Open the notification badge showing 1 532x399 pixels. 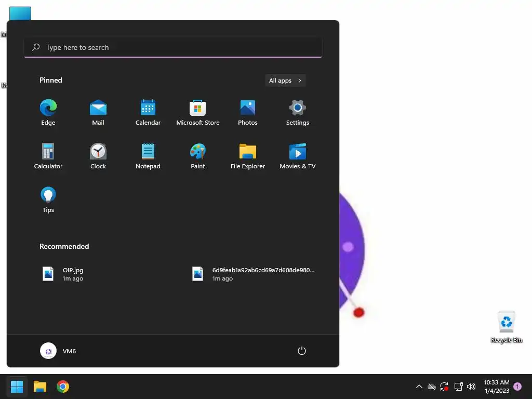pos(517,387)
